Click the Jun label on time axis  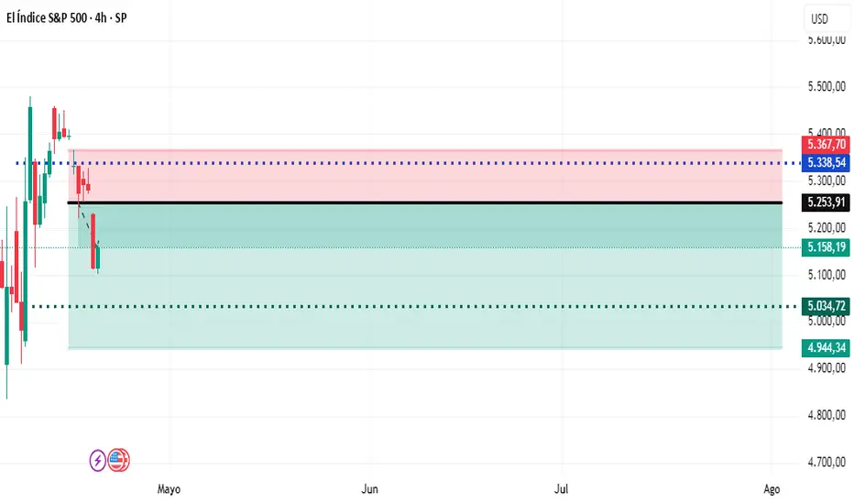coord(370,489)
